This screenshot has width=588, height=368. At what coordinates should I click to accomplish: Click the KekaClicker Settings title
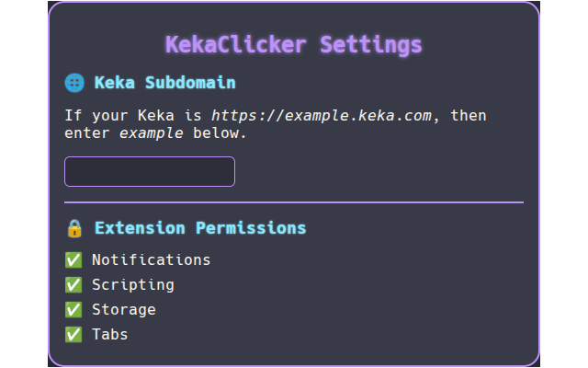click(294, 44)
